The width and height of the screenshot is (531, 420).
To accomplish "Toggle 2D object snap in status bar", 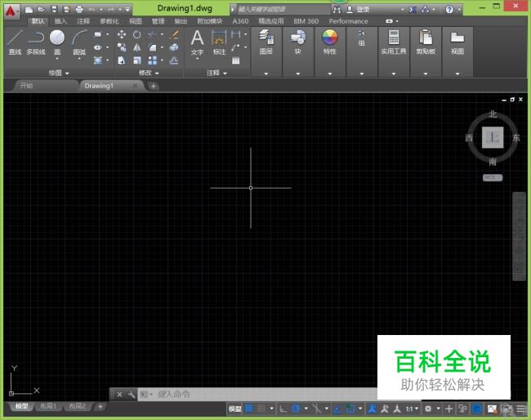I will pyautogui.click(x=350, y=409).
